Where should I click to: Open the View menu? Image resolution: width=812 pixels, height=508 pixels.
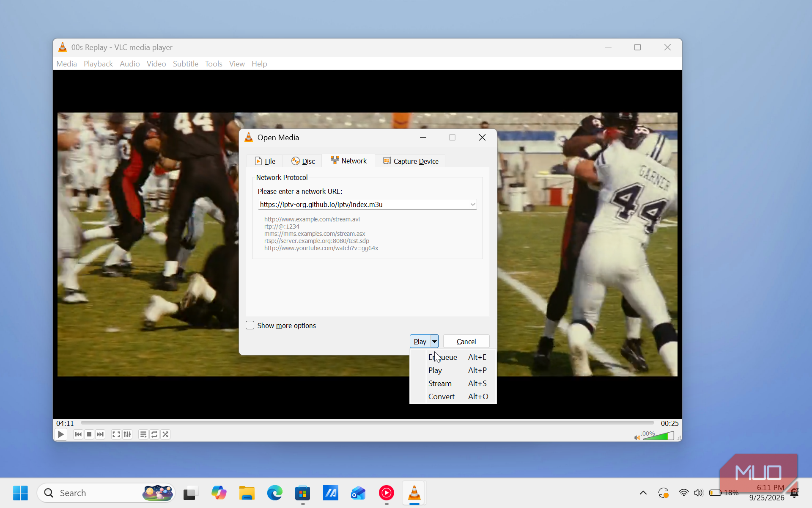point(237,64)
